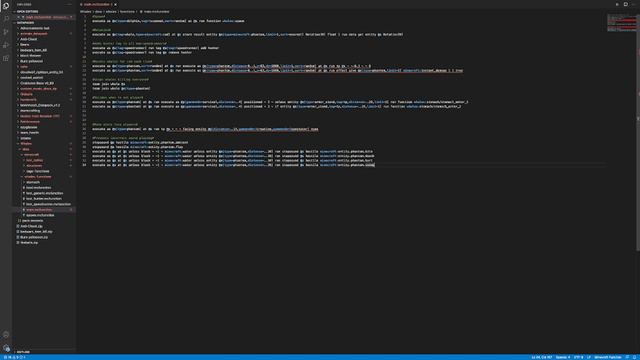The width and height of the screenshot is (640, 360).
Task: Open the Source Control view
Action: (6, 32)
